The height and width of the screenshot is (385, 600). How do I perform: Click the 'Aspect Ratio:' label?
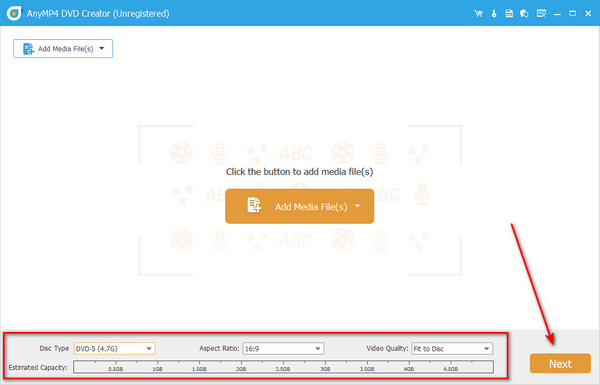[x=219, y=348]
